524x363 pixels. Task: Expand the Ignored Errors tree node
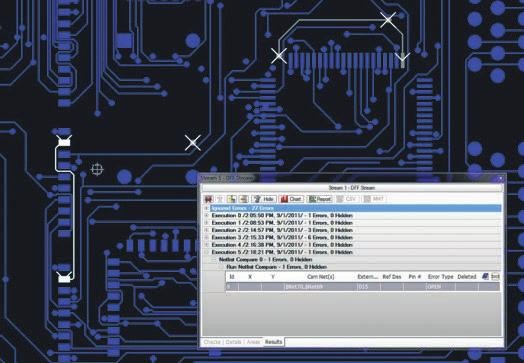(x=207, y=208)
